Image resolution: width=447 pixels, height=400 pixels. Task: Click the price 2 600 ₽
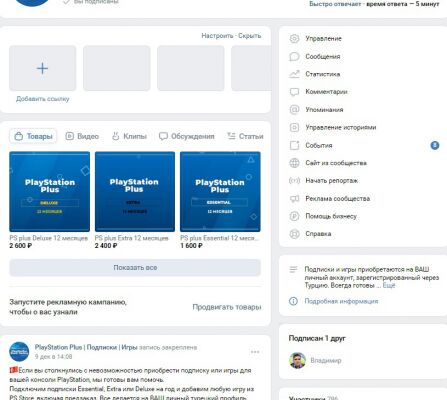click(21, 246)
